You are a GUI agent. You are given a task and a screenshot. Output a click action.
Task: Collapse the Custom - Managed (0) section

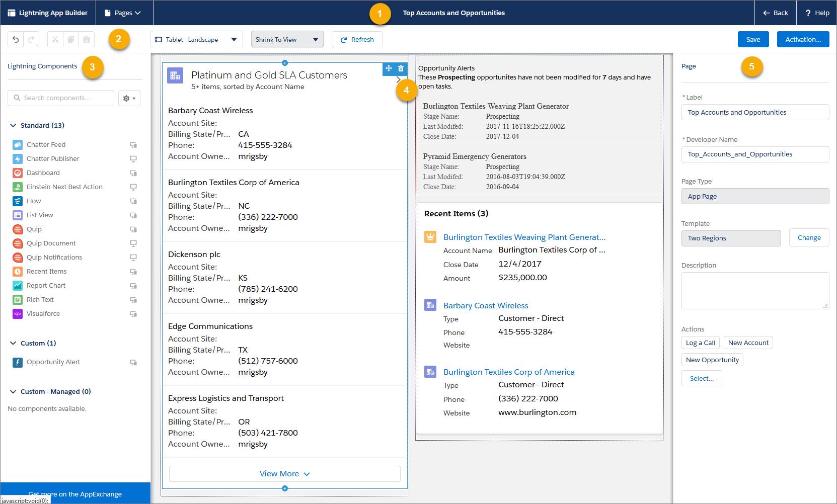13,391
